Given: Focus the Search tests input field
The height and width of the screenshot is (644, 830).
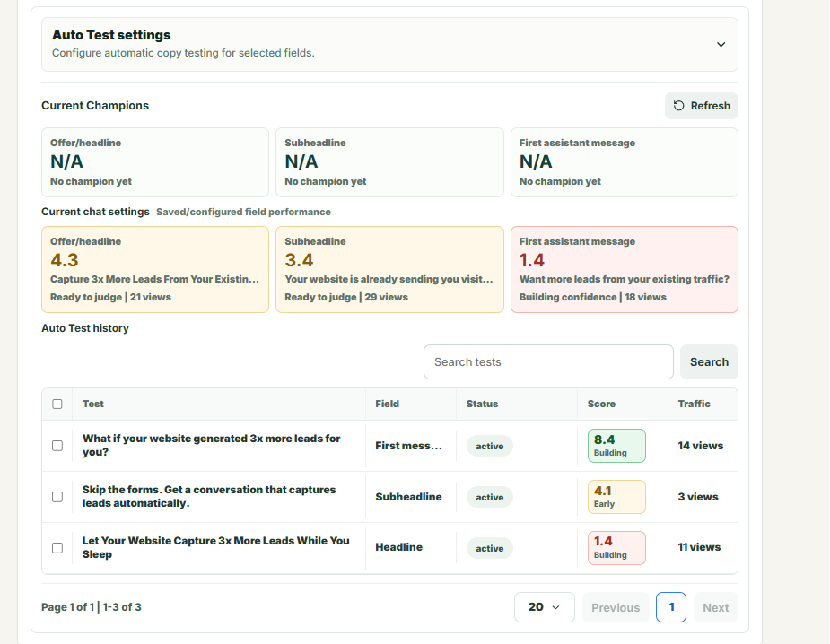Looking at the screenshot, I should [x=548, y=362].
